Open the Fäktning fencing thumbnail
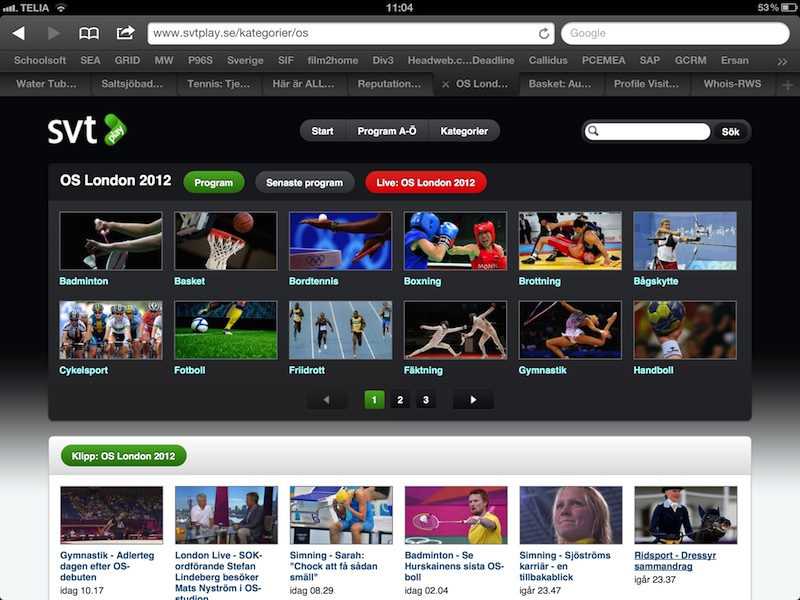The width and height of the screenshot is (800, 600). 455,330
